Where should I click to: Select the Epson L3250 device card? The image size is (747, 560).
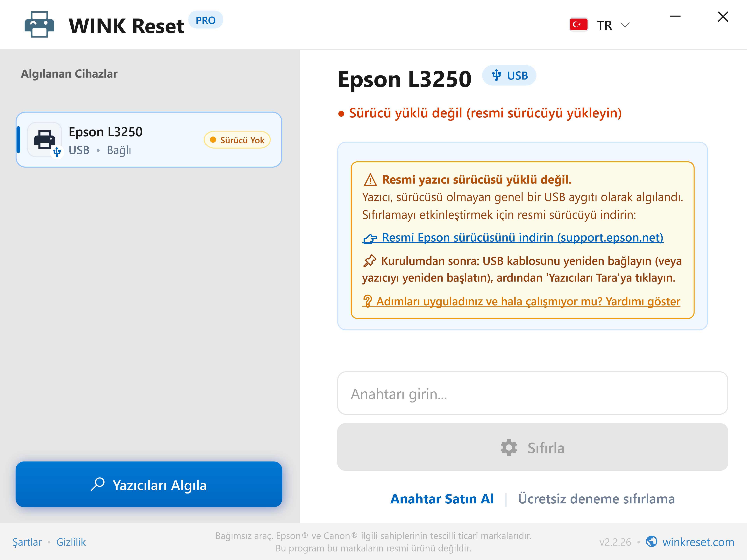coord(149,140)
